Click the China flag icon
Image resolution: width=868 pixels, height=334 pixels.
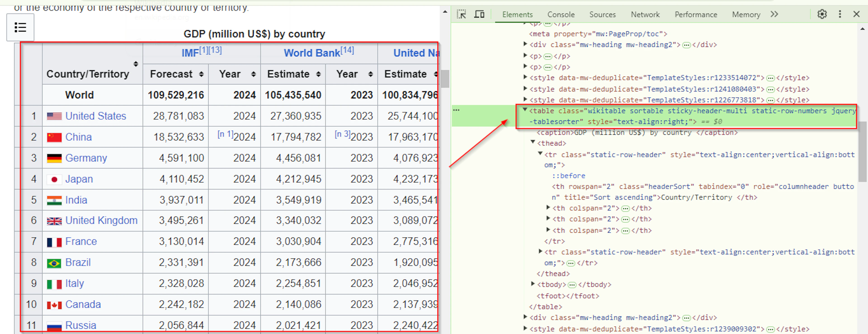click(54, 137)
